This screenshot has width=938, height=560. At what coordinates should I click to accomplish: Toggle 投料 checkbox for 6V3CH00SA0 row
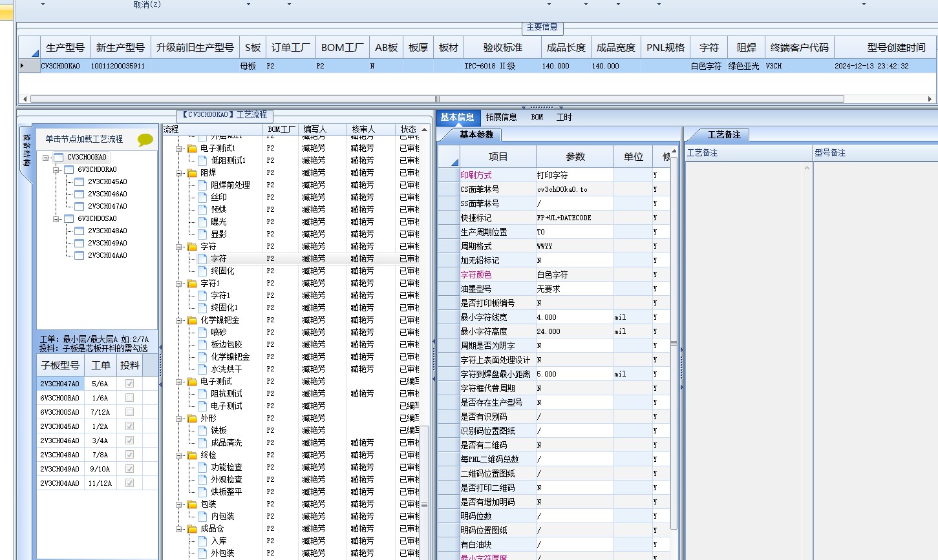[x=129, y=412]
